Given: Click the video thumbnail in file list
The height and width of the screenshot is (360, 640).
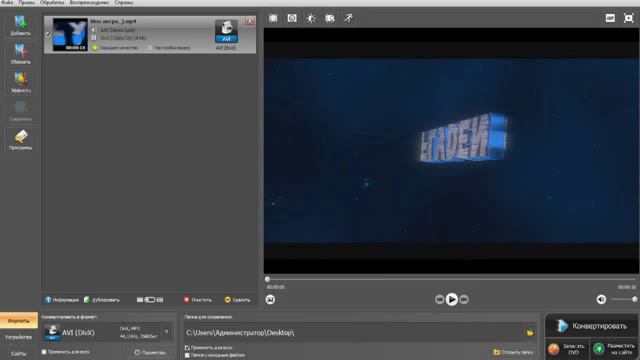Looking at the screenshot, I should click(70, 34).
